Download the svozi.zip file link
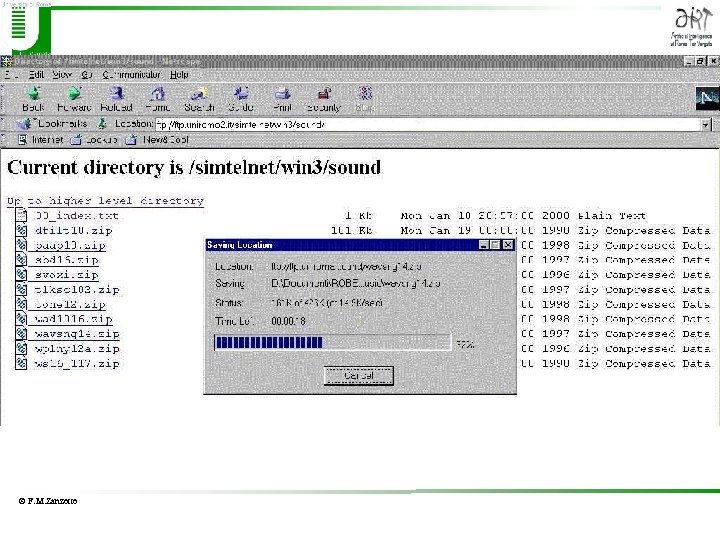The width and height of the screenshot is (720, 540). 67,275
